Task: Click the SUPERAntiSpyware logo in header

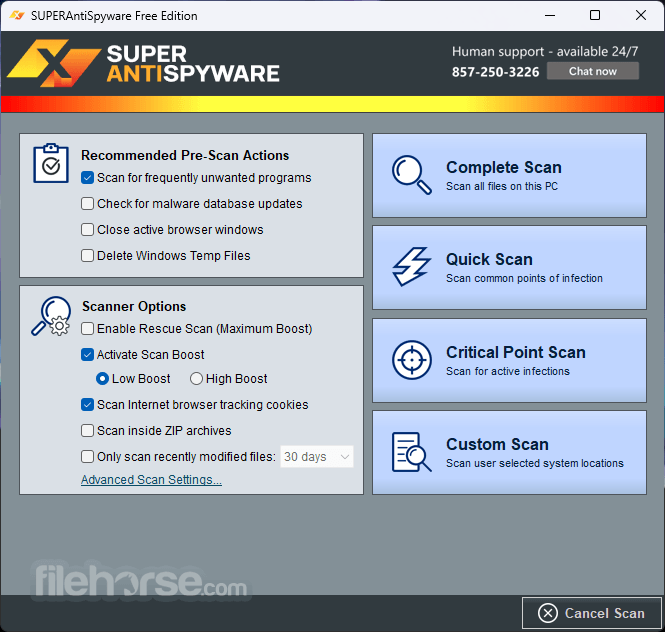Action: [143, 63]
